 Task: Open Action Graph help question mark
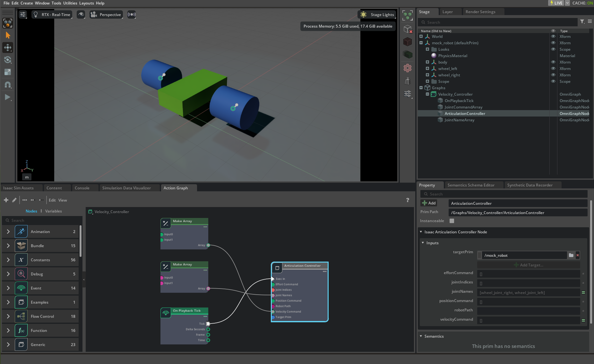[408, 200]
